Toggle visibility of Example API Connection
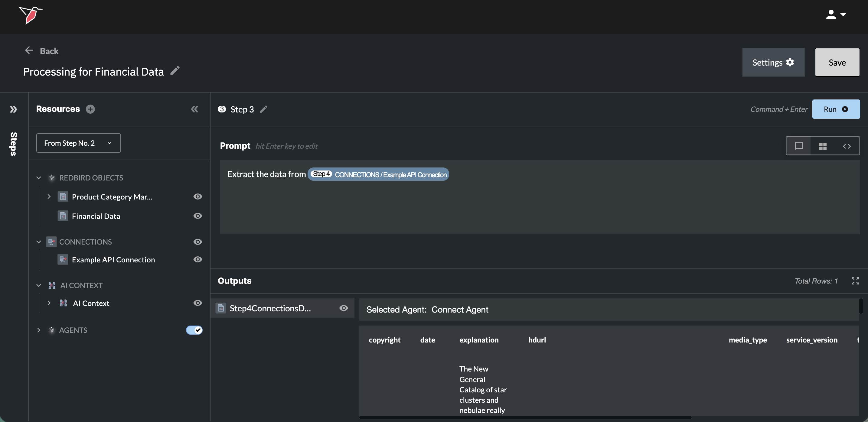Screen dimensions: 868x422 [198, 259]
